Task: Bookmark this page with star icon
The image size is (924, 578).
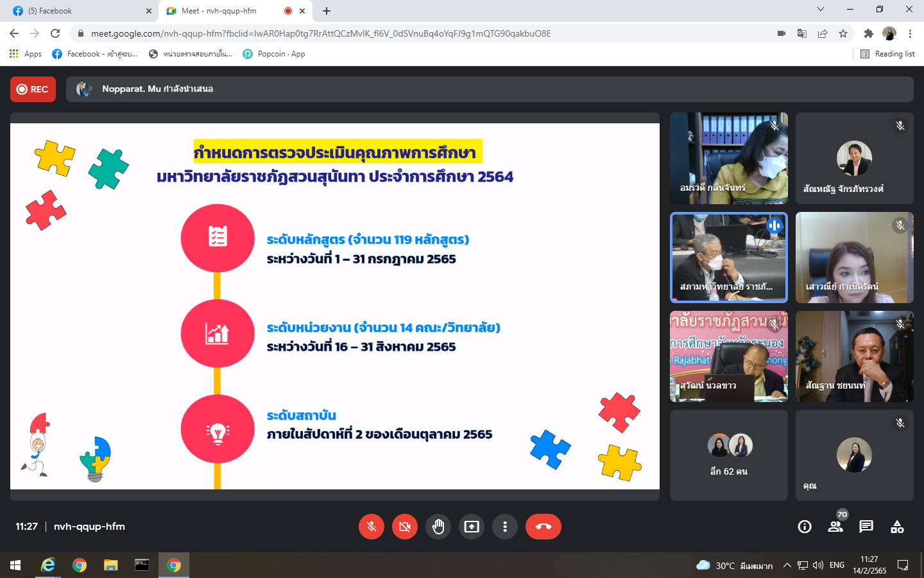Action: pyautogui.click(x=843, y=33)
